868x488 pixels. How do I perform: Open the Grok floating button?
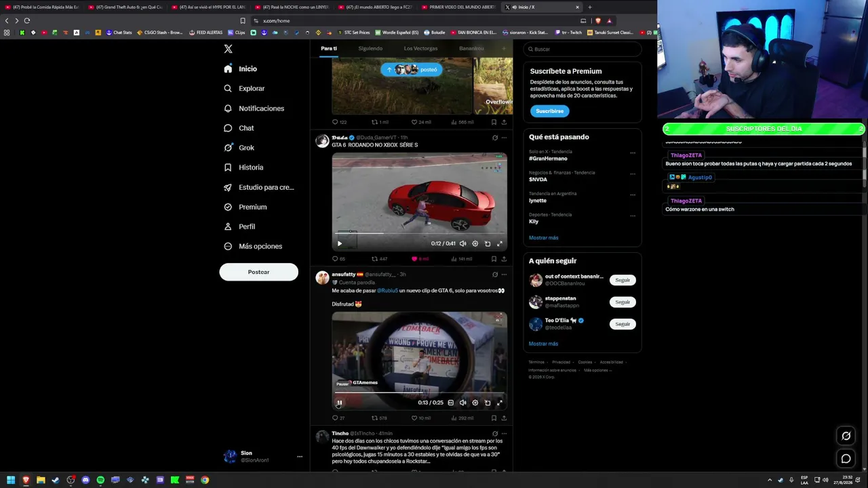[846, 436]
